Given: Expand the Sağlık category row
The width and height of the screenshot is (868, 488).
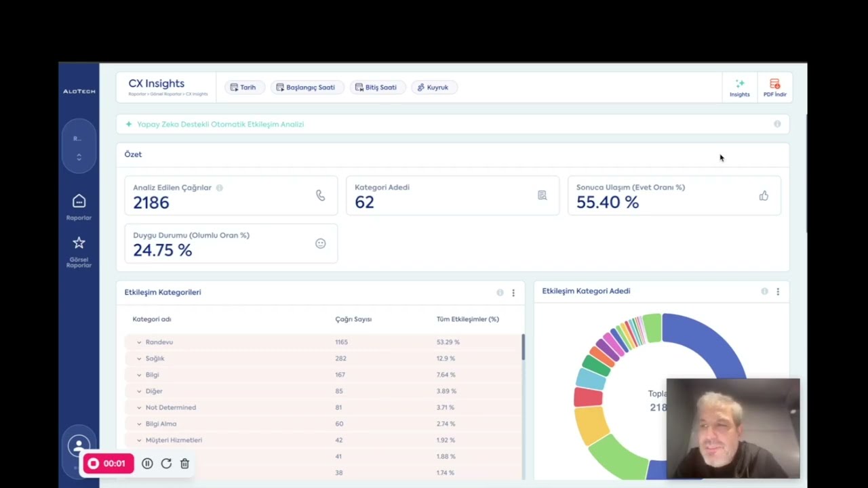Looking at the screenshot, I should pyautogui.click(x=139, y=359).
